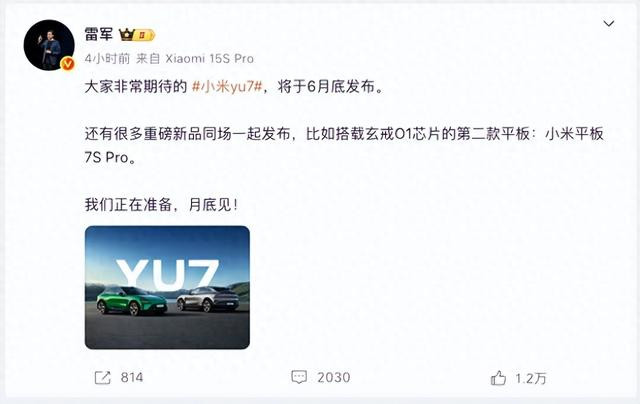Open comments via speech bubble icon

299,377
